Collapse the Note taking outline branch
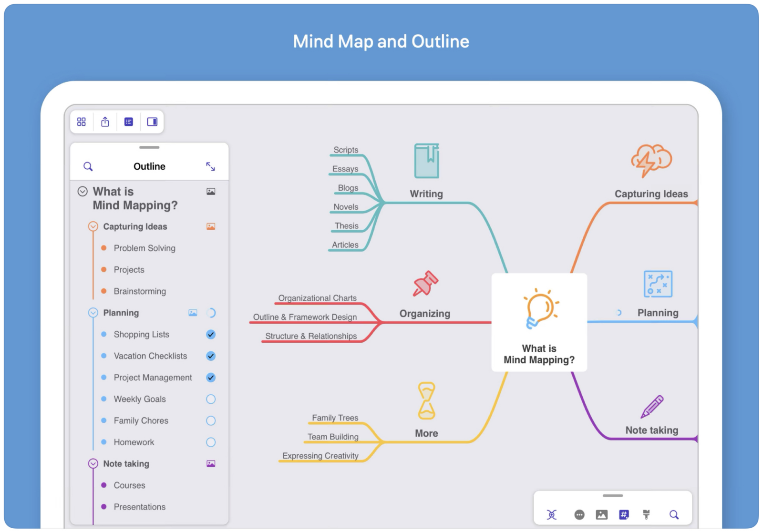Viewport: 763px width, 532px height. click(93, 464)
